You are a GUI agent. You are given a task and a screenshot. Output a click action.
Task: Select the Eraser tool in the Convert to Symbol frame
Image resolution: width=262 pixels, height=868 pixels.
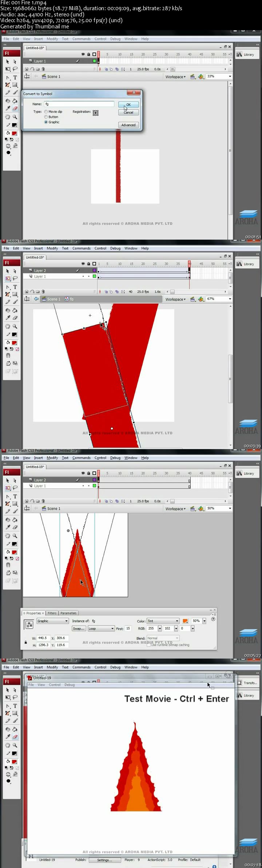pos(15,108)
